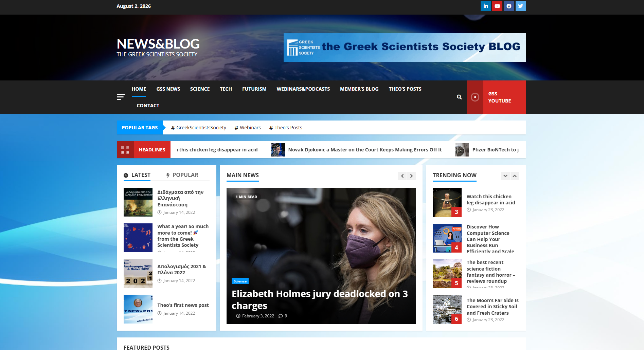Click the GSS YouTube live icon
The height and width of the screenshot is (350, 644).
[475, 97]
